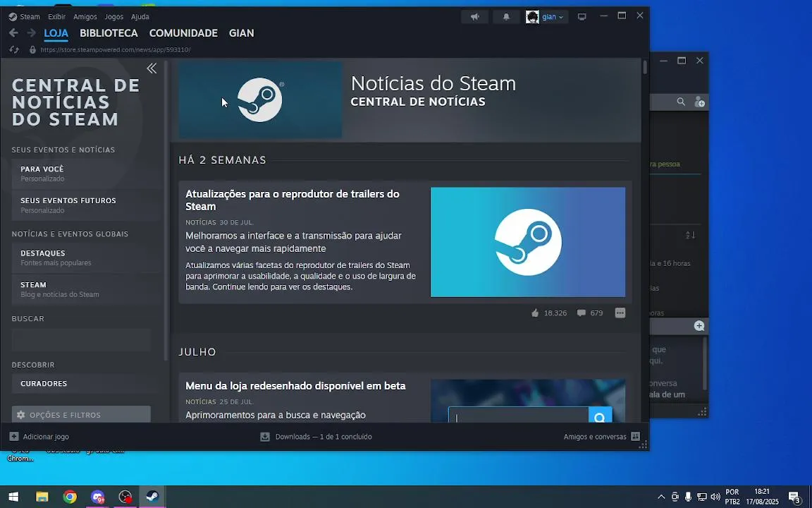
Task: Click search icon in friends window
Action: point(681,102)
